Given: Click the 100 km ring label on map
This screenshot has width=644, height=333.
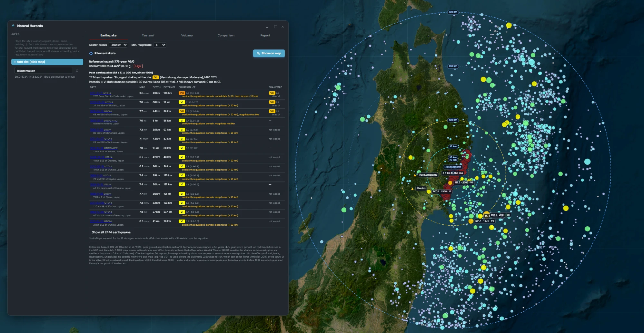Looking at the screenshot, I should coord(453,120).
